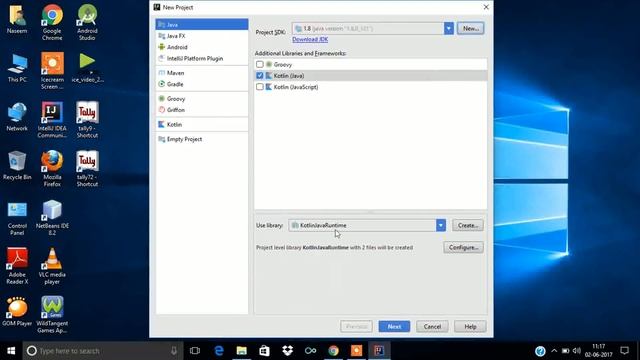Open Dropbox from the taskbar
The width and height of the screenshot is (640, 360).
coord(287,351)
